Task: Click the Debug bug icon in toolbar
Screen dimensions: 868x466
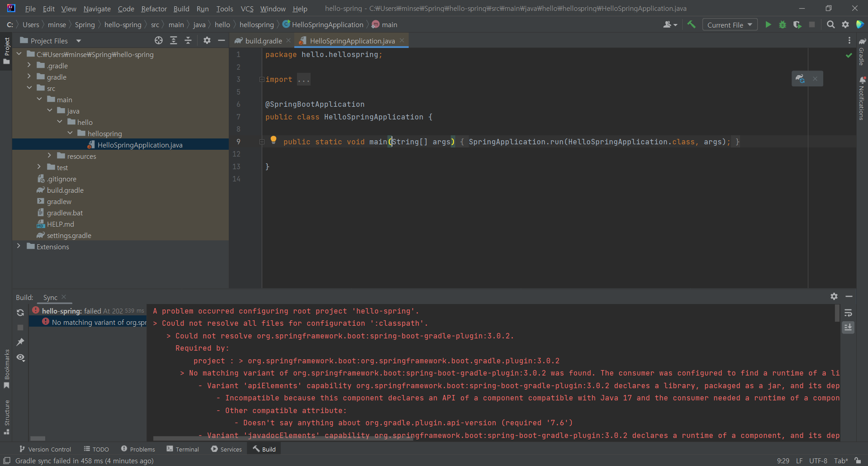Action: click(x=783, y=25)
